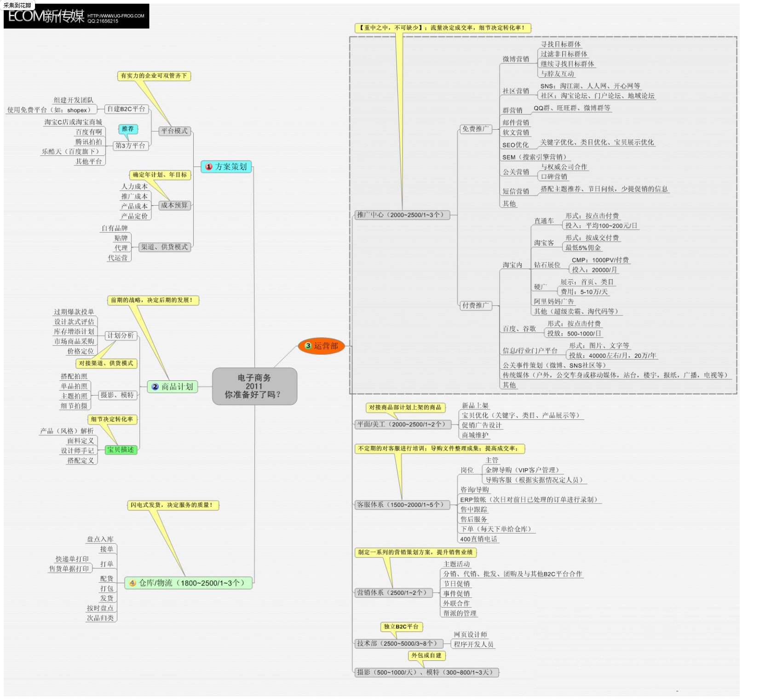This screenshot has height=700, width=765.
Task: Click the priority 2 icon on 商品计划
Action: click(x=155, y=387)
